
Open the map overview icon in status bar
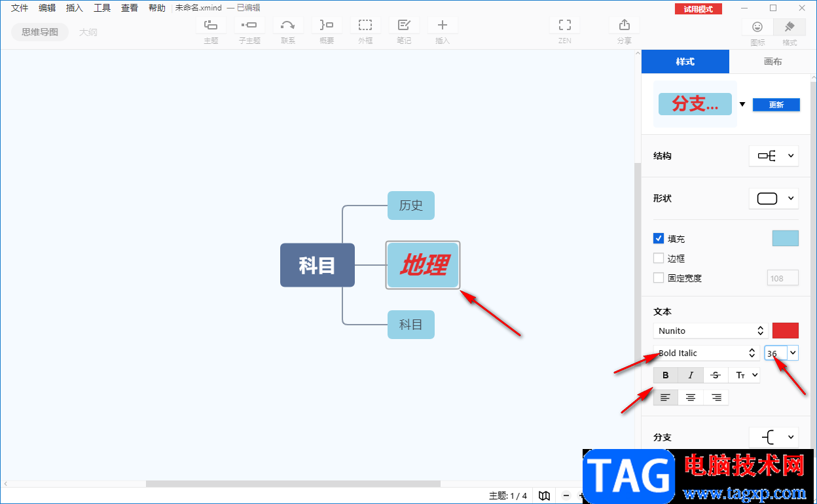point(544,495)
